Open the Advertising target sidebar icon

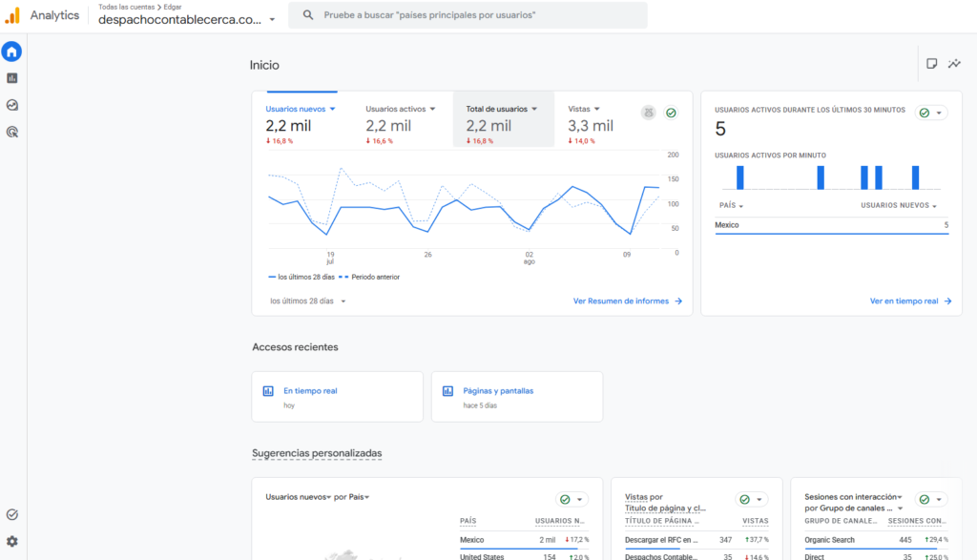(11, 132)
